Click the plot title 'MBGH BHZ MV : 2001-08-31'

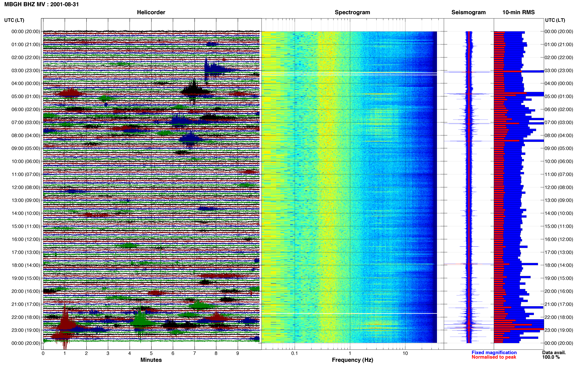[x=42, y=4]
